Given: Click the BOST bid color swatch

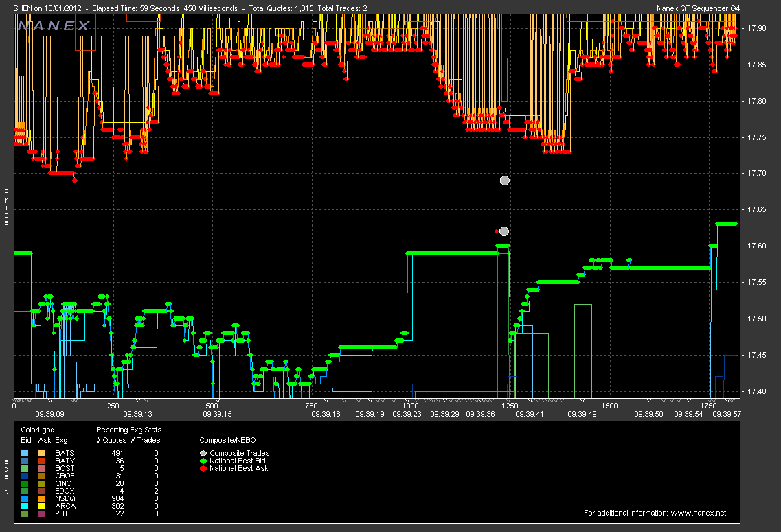Looking at the screenshot, I should point(25,468).
